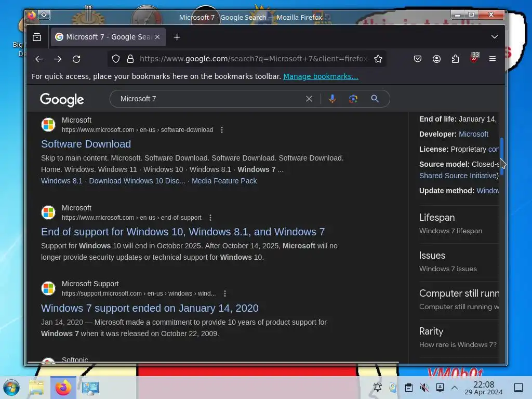The image size is (532, 399).
Task: Select Issues related topic
Action: pyautogui.click(x=459, y=262)
